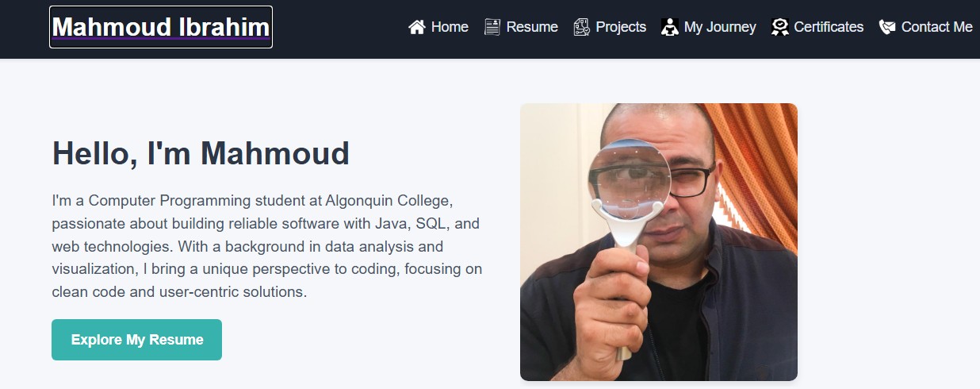Click the Certificates badge icon
980x389 pixels.
pos(780,27)
